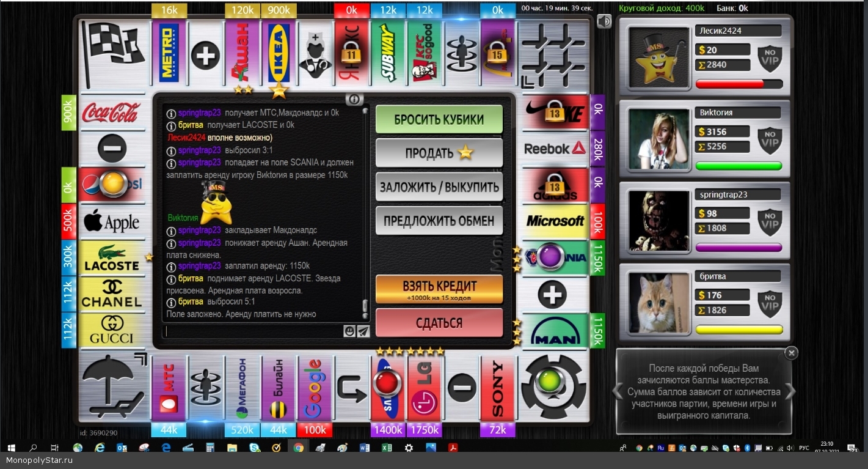Click the Google board cell

point(315,388)
